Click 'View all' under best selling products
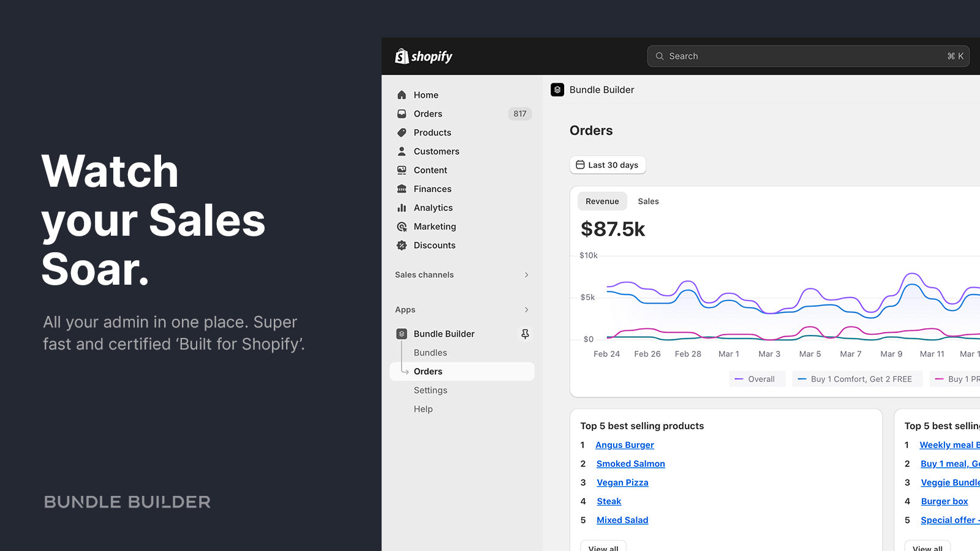This screenshot has width=980, height=551. coord(603,547)
